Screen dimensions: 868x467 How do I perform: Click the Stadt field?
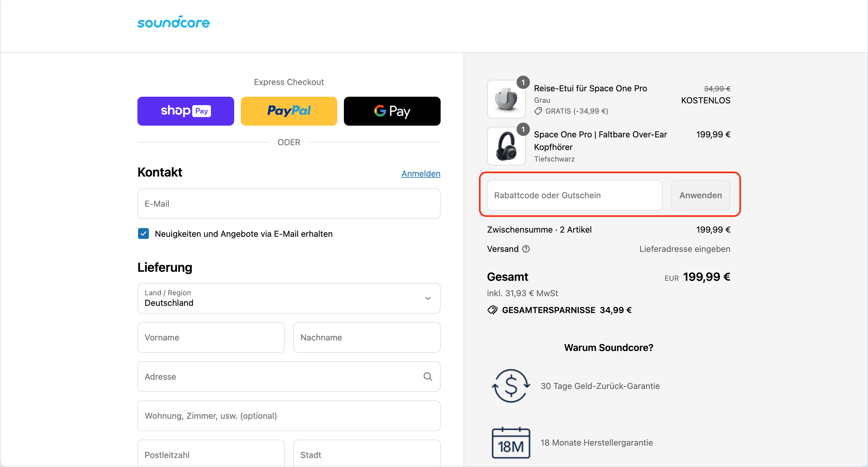366,453
